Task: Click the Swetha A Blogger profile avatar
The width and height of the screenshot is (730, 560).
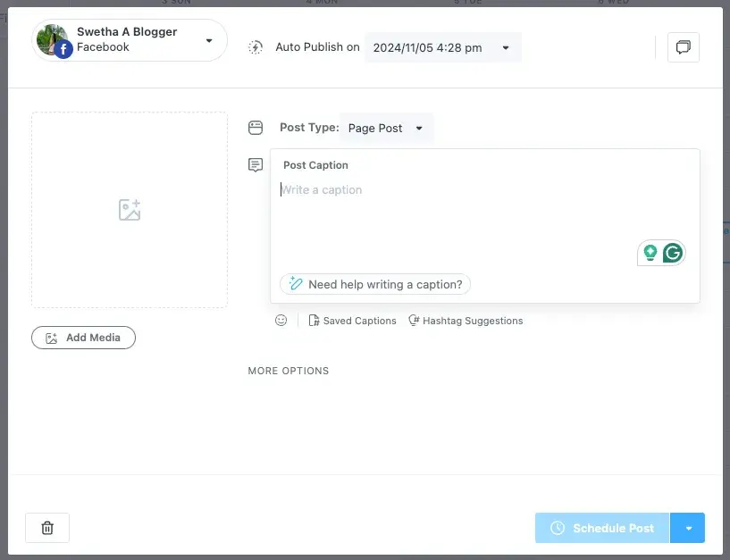Action: pyautogui.click(x=53, y=40)
